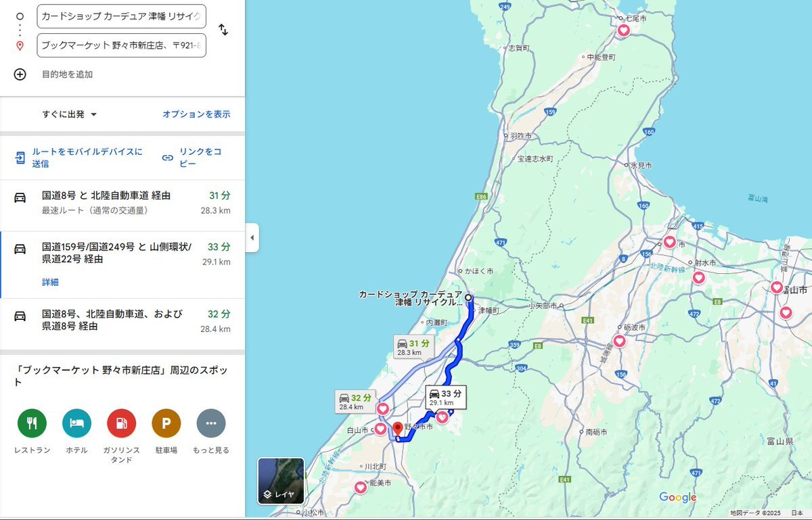This screenshot has width=812, height=520.
Task: Click the 31 分 route label on map
Action: (413, 347)
